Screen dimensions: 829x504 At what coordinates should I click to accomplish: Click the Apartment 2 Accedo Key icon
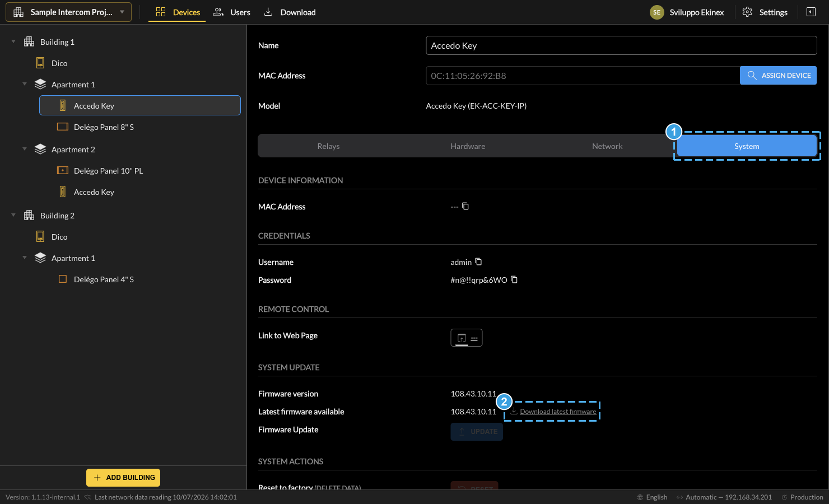tap(63, 192)
